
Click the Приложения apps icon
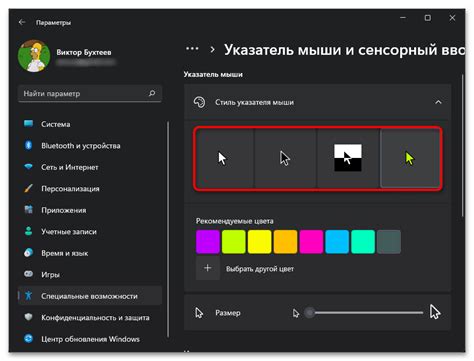29,210
